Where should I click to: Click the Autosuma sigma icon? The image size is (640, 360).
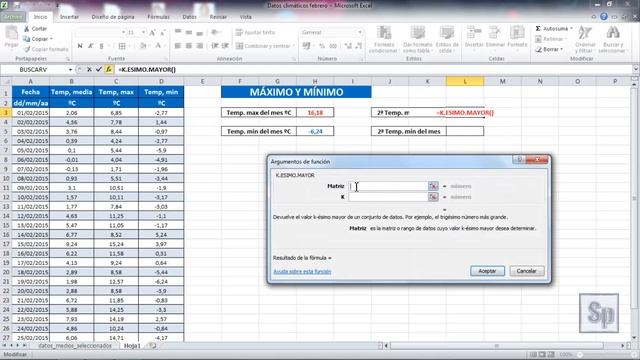[x=538, y=29]
